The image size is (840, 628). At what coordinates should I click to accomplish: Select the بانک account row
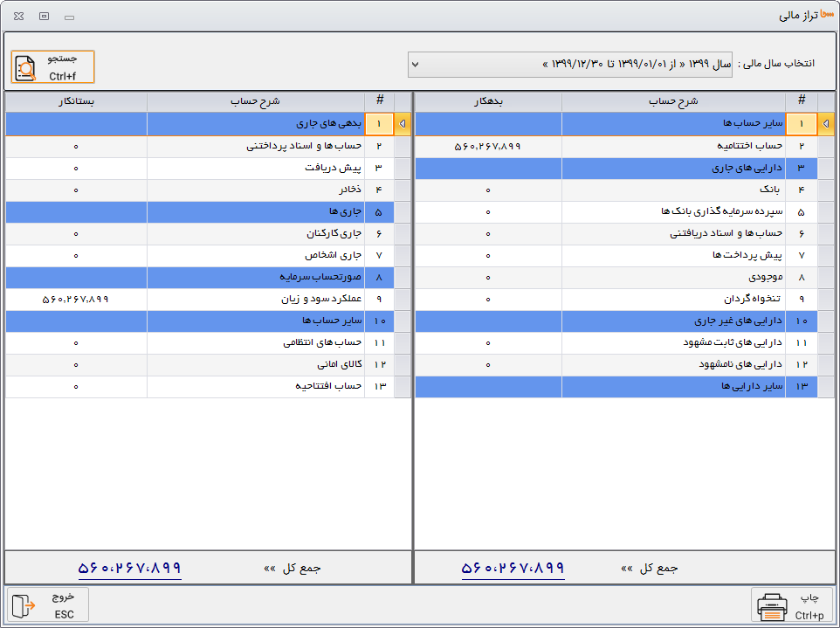(673, 190)
